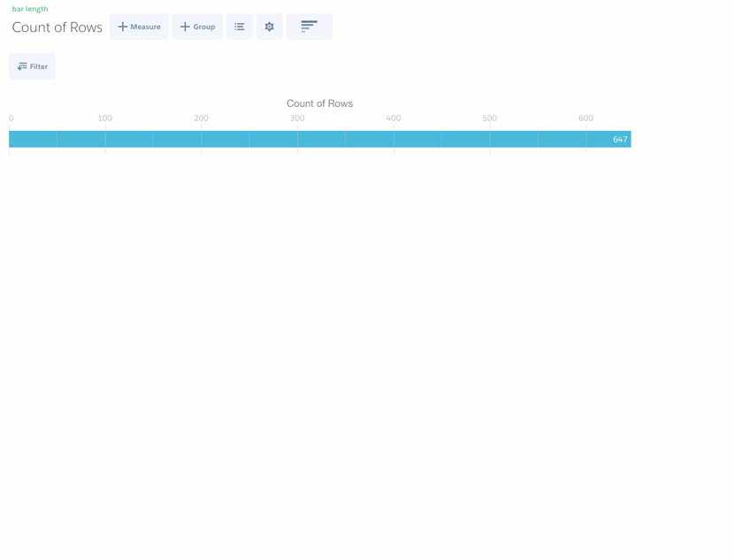Click the axis tick label 0
The height and width of the screenshot is (560, 734).
tap(11, 119)
